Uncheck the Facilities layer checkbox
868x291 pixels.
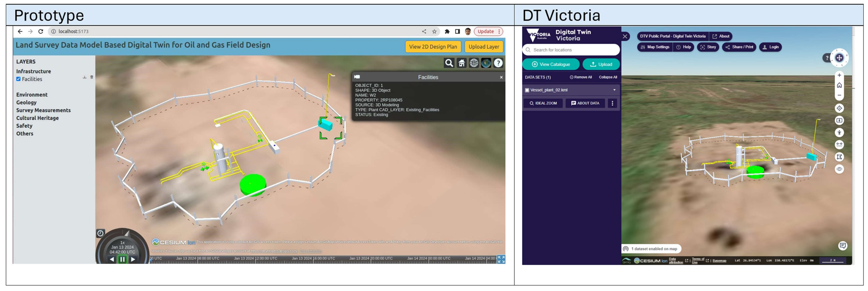(x=18, y=79)
